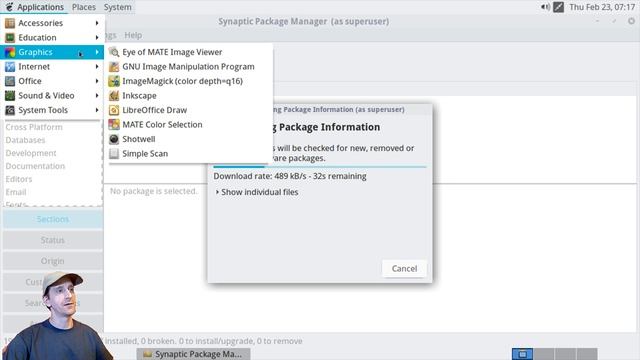Viewport: 640px width, 360px height.
Task: Open Help menu in Synaptic
Action: (133, 35)
